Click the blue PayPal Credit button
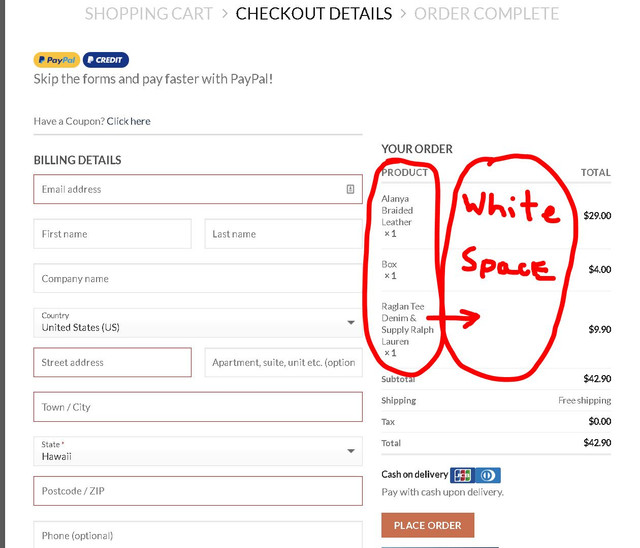Screen dimensions: 640x548 pos(106,60)
